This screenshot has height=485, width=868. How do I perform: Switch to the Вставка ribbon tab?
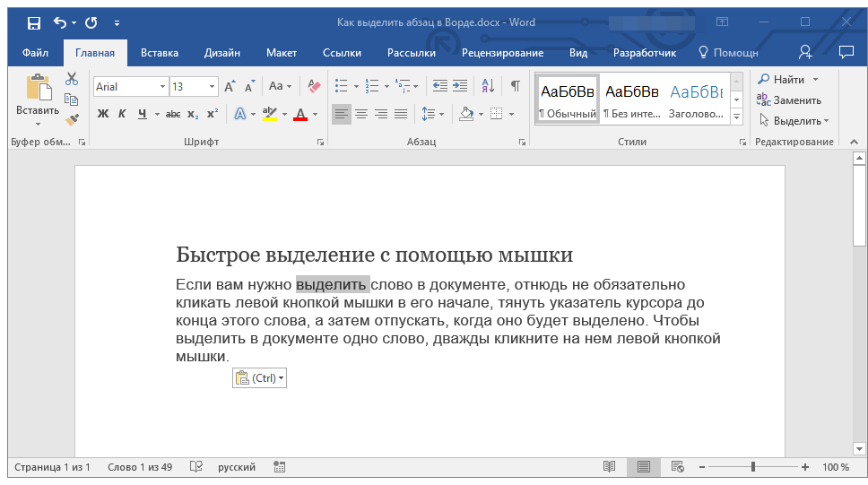click(160, 53)
